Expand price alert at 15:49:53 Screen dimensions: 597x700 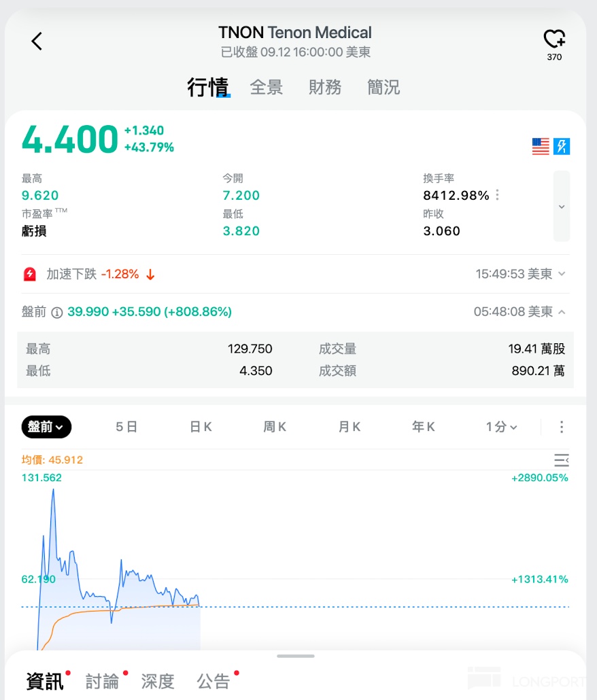pyautogui.click(x=562, y=274)
